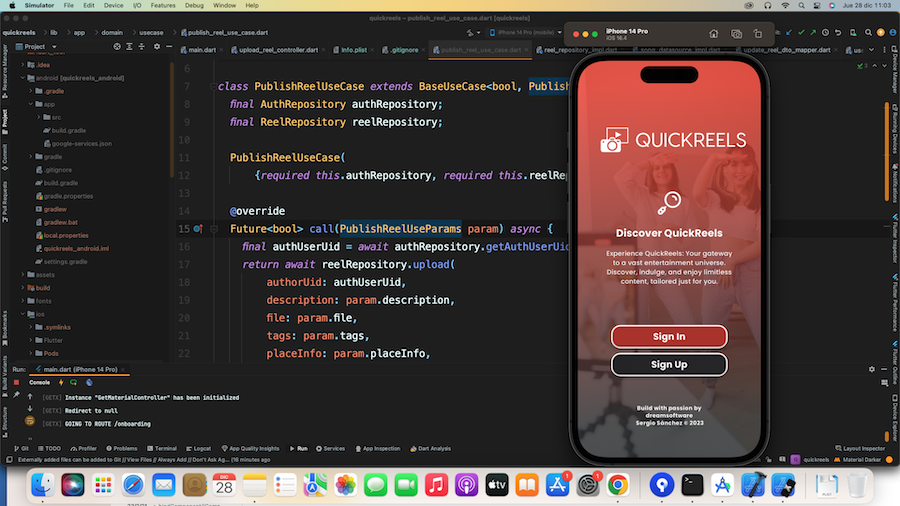
Task: Open DevTools icon in Run console toolbar
Action: (x=89, y=383)
